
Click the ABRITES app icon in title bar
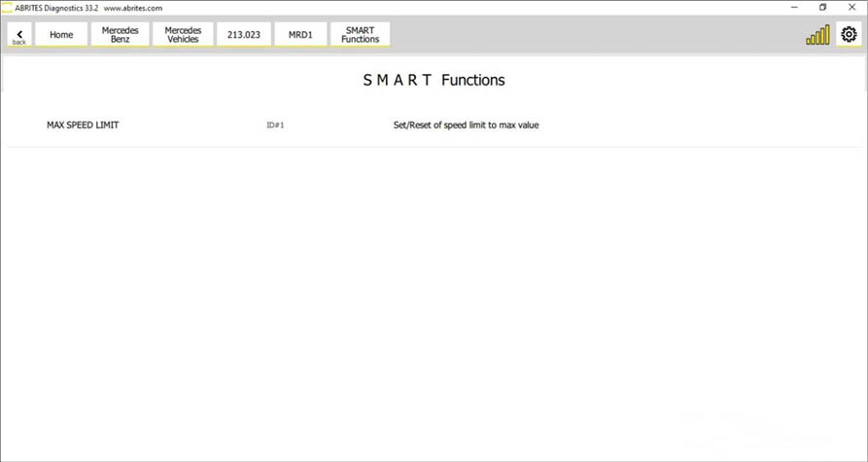[7, 7]
